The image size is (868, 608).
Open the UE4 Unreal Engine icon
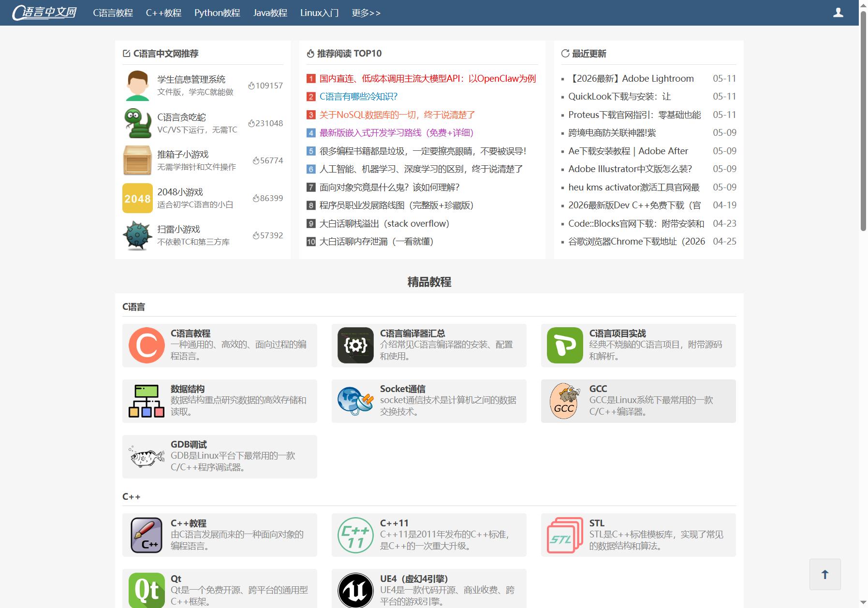click(x=355, y=590)
